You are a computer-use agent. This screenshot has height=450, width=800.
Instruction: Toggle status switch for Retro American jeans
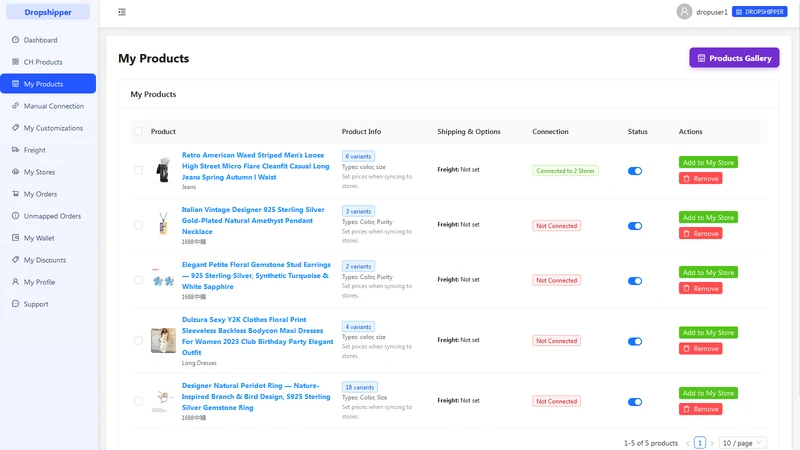pyautogui.click(x=635, y=171)
